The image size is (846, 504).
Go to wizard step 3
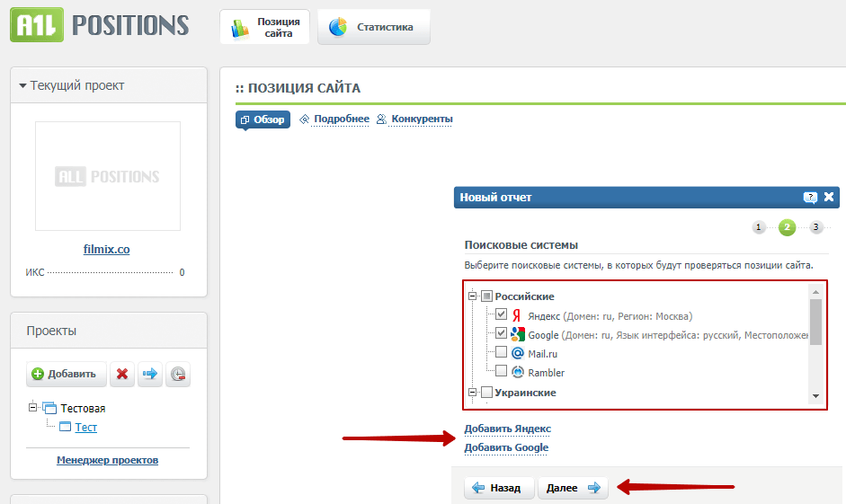815,227
